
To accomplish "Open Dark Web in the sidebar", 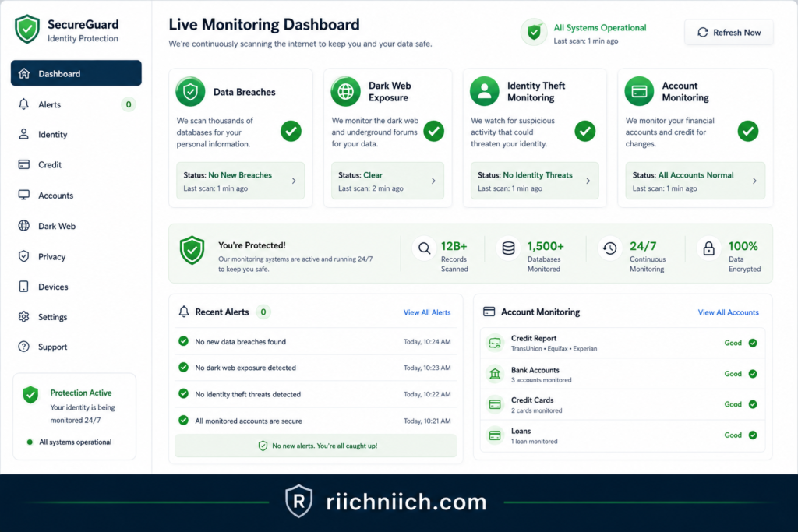I will click(x=76, y=226).
